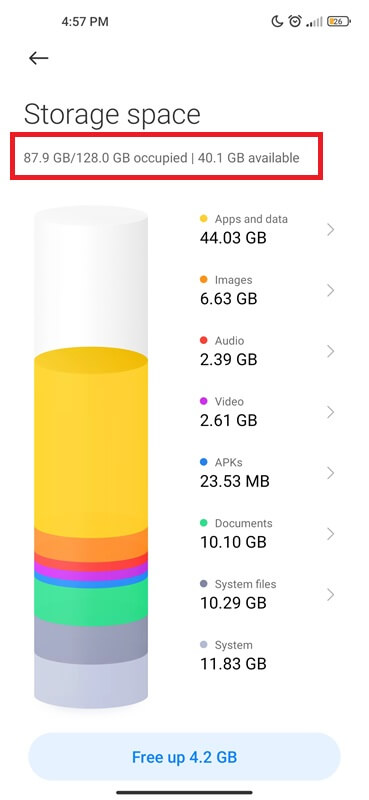Click the yellow segment of storage cylinder
Viewport: 369px width, 800px height.
(91, 444)
